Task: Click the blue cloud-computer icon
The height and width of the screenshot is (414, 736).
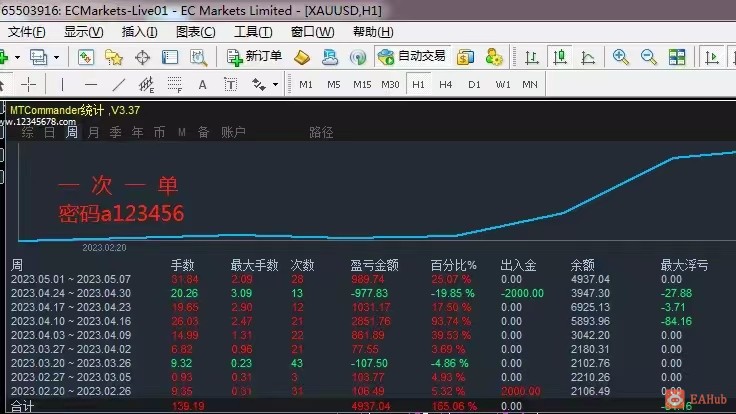Action: pos(330,57)
